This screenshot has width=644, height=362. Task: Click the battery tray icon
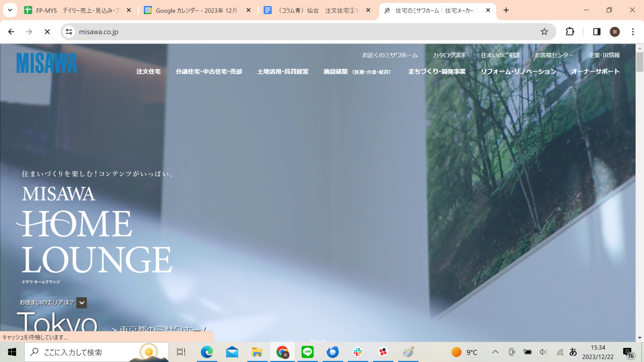(x=527, y=352)
